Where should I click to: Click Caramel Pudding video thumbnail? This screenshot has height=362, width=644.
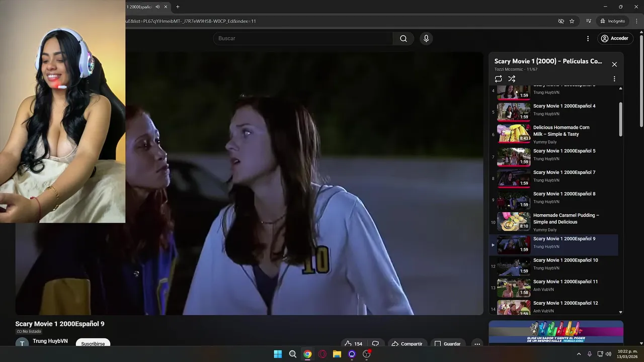(x=514, y=221)
